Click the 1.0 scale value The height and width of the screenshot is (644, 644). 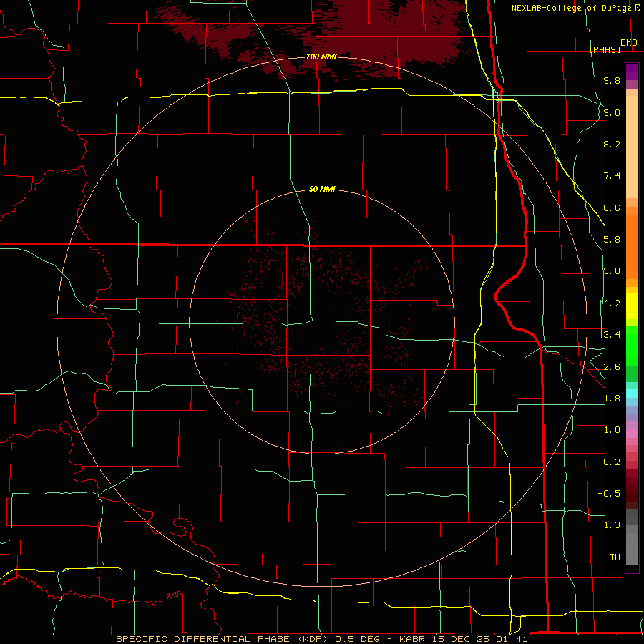click(612, 430)
